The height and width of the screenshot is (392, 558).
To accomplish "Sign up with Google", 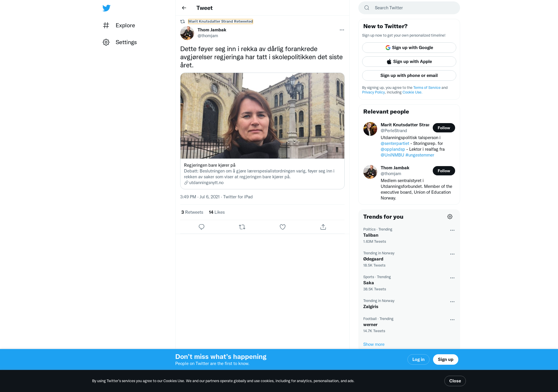I will coord(409,48).
